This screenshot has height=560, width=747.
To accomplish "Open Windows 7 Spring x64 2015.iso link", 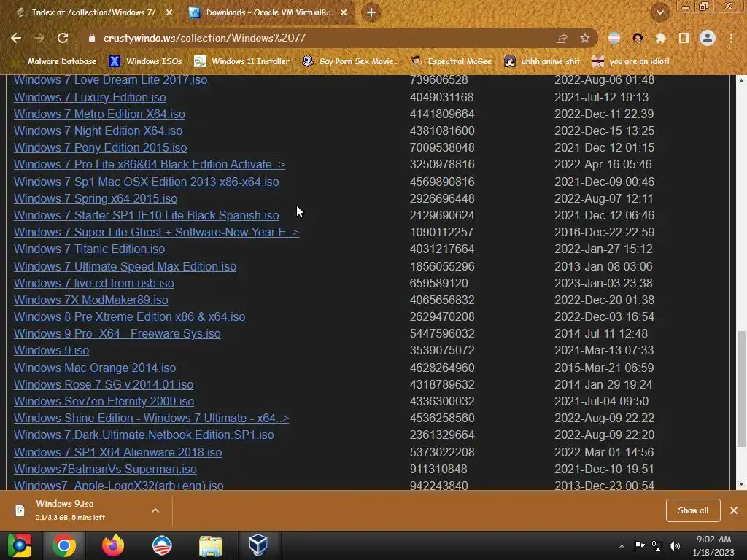I will pos(96,198).
